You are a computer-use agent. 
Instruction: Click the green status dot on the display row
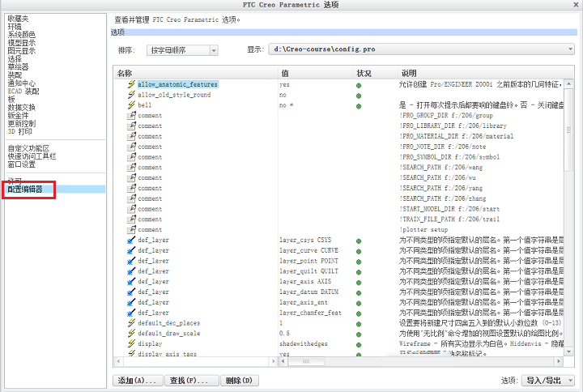click(359, 345)
